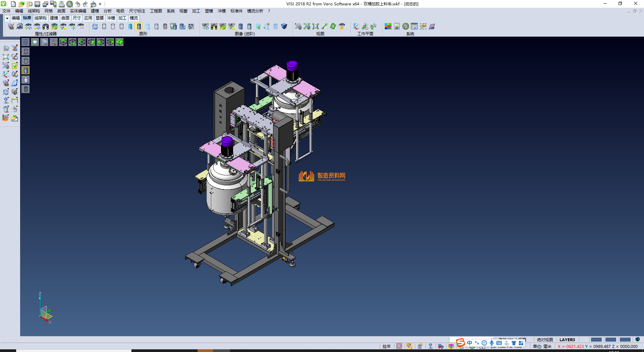
Task: Open the 分析 menu
Action: [107, 11]
